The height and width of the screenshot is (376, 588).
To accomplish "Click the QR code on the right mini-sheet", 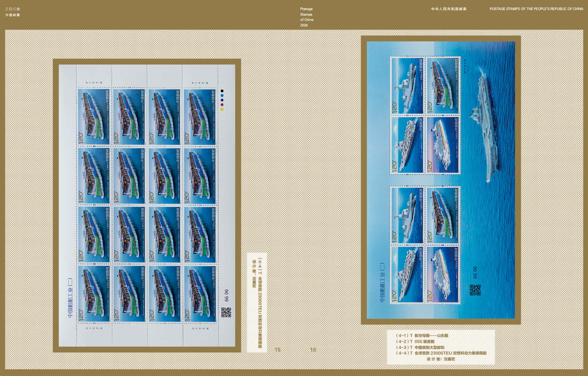I will click(475, 290).
